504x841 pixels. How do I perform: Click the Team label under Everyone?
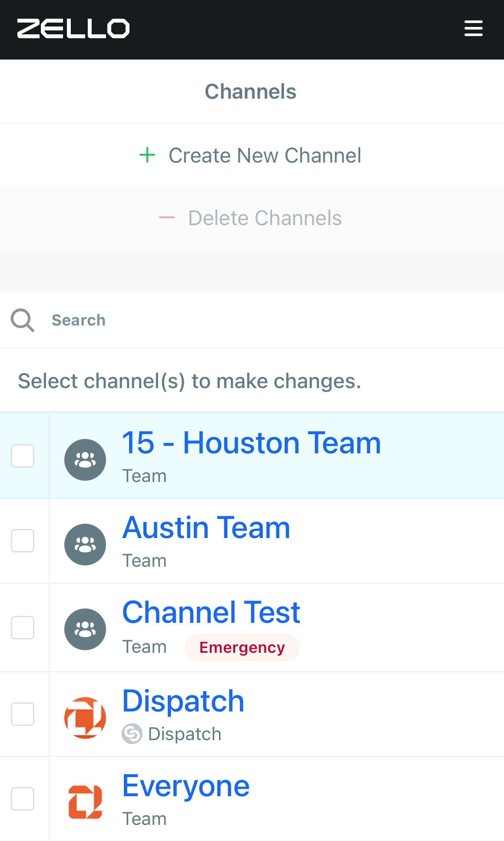point(144,819)
